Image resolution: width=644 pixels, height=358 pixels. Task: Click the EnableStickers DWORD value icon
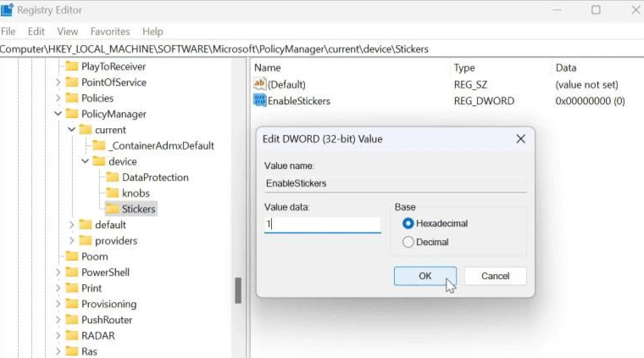click(x=259, y=100)
